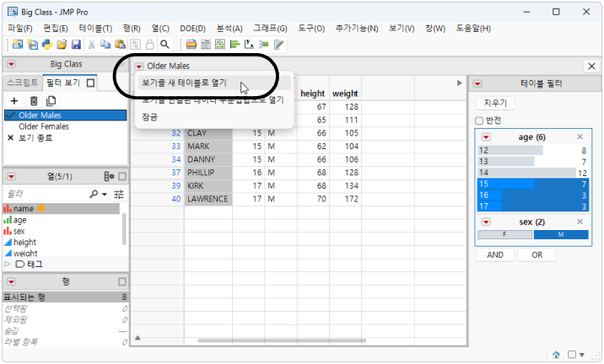Click the Tabulate toolbar icon
Viewport: 604px width, 364px height.
click(x=206, y=45)
